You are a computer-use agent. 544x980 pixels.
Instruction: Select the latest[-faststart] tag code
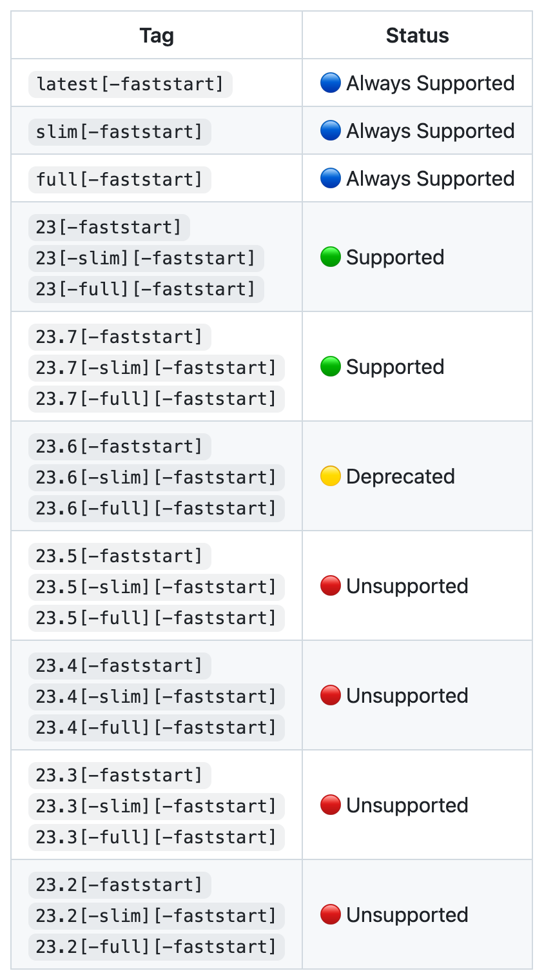point(130,84)
